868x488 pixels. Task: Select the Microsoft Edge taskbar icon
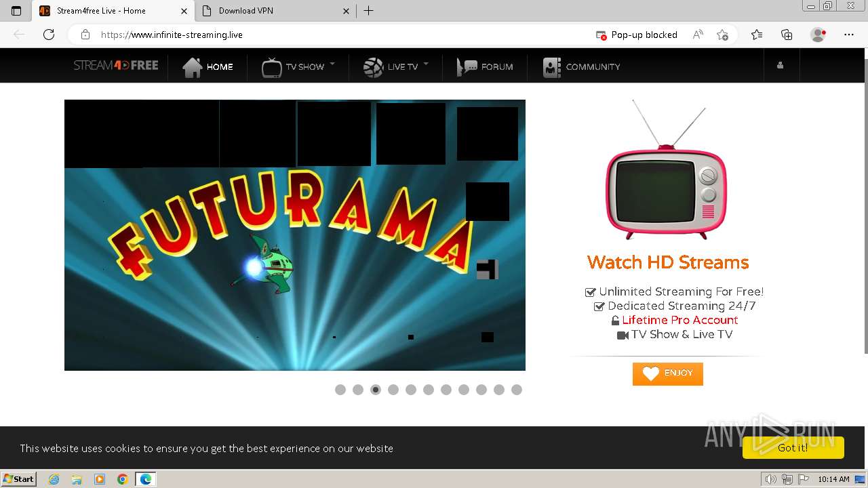pos(146,479)
